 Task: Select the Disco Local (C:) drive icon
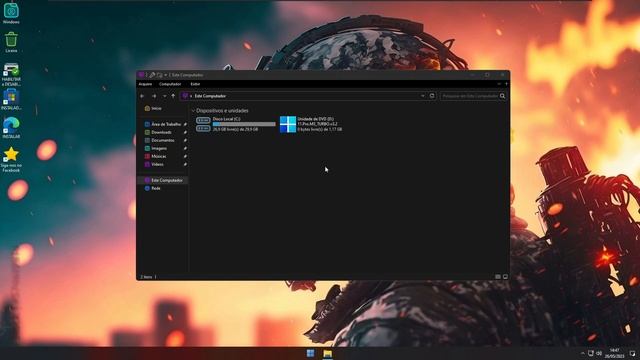click(x=203, y=124)
